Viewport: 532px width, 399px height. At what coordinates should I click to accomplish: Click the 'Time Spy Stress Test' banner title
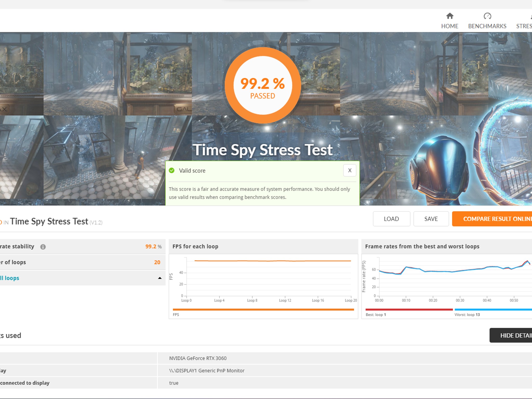[263, 150]
